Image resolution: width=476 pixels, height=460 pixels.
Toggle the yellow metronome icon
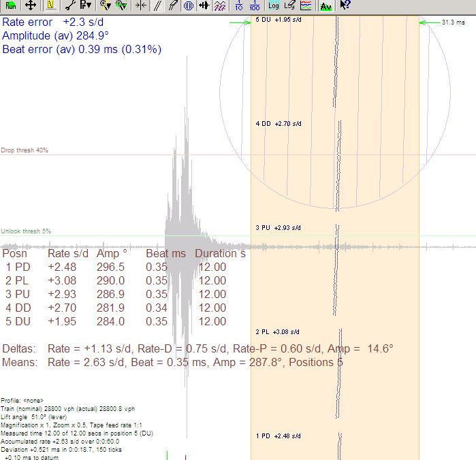click(50, 5)
